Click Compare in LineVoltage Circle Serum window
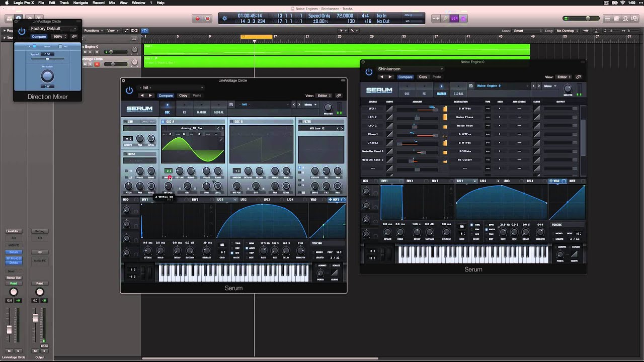 166,96
